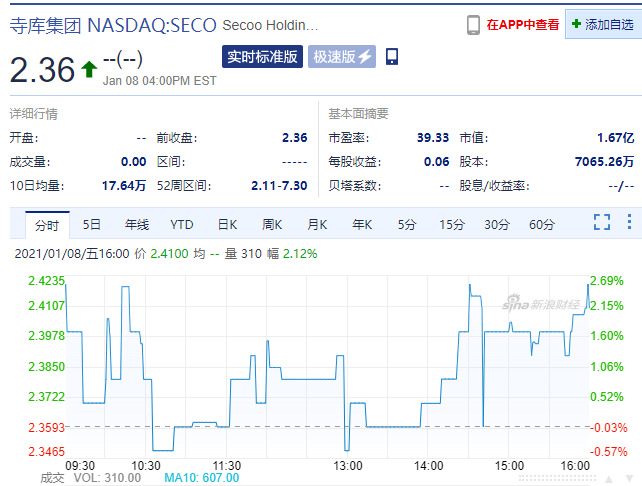Viewport: 642px width, 486px height.
Task: Switch to the 30分 interval tab
Action: 497,225
